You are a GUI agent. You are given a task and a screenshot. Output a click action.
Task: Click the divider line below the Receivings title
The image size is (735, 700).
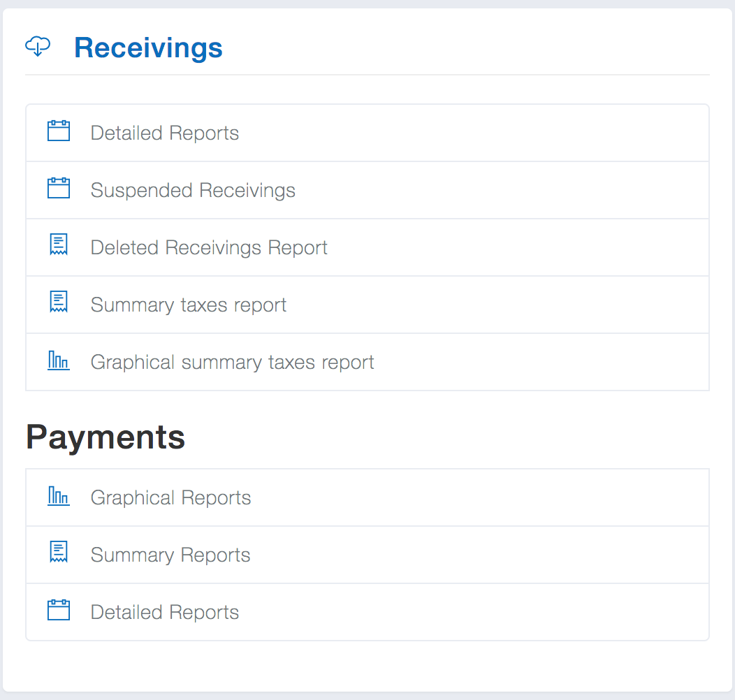click(x=367, y=74)
